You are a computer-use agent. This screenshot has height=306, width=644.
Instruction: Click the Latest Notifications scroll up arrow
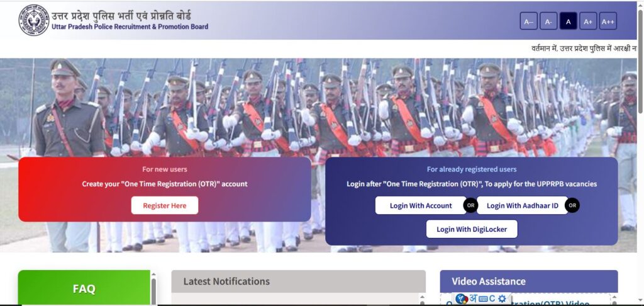422,297
